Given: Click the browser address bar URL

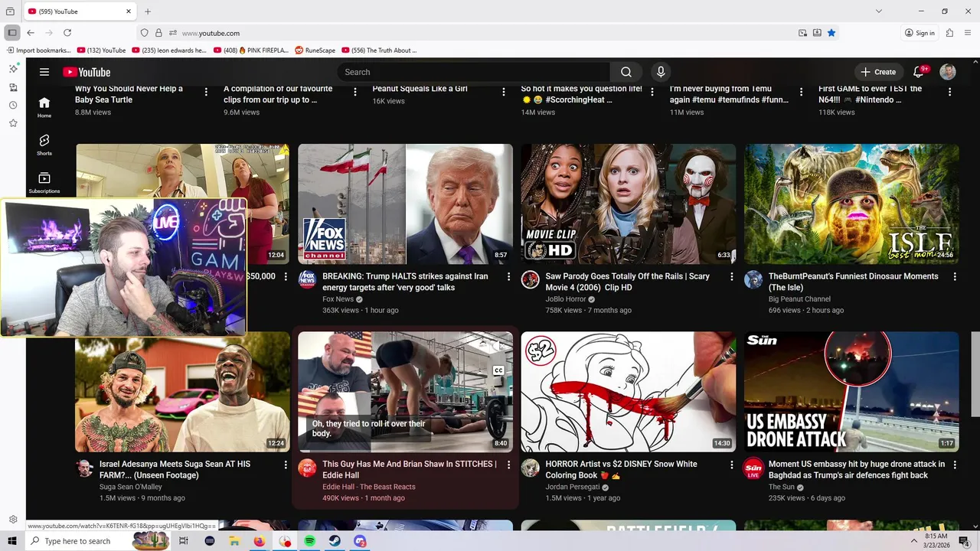Looking at the screenshot, I should 211,33.
